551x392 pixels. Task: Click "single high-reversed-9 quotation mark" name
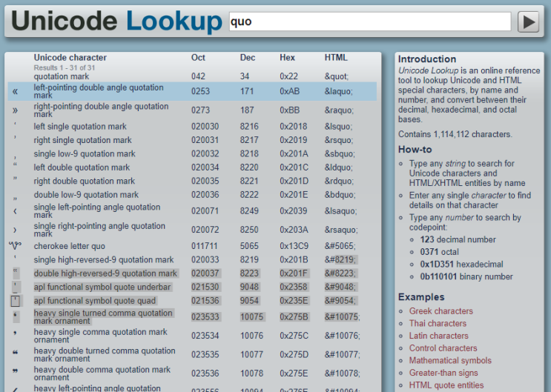click(104, 260)
